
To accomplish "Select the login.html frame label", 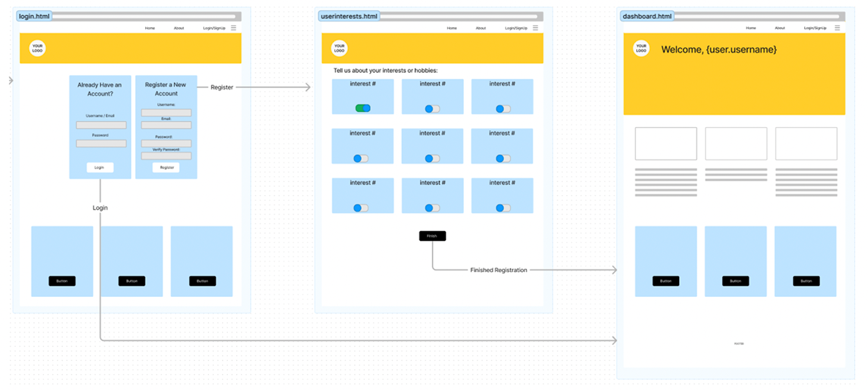I will click(x=34, y=16).
